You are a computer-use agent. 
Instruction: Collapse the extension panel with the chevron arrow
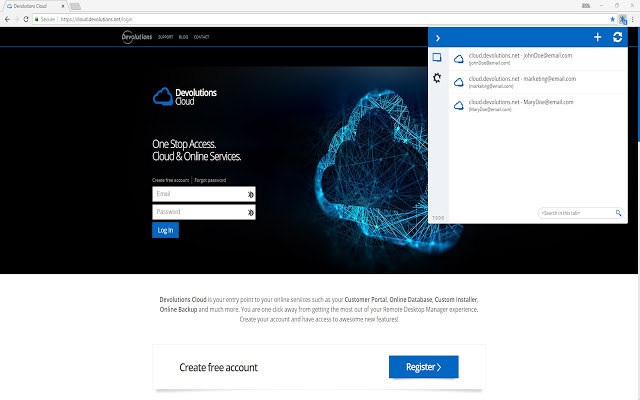[438, 38]
